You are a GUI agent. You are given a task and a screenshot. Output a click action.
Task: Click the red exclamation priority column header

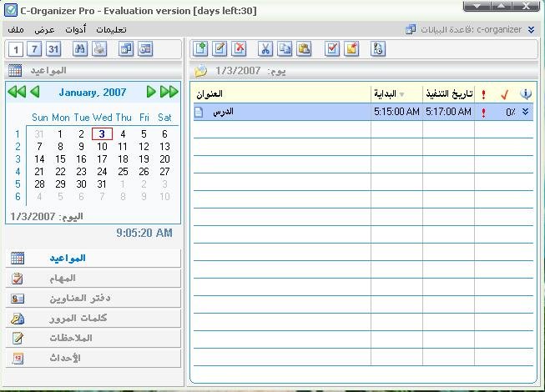pos(483,94)
